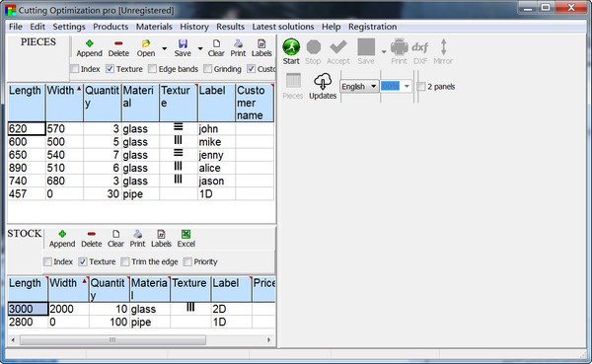Toggle the Pieces Texture checkbox

[110, 69]
